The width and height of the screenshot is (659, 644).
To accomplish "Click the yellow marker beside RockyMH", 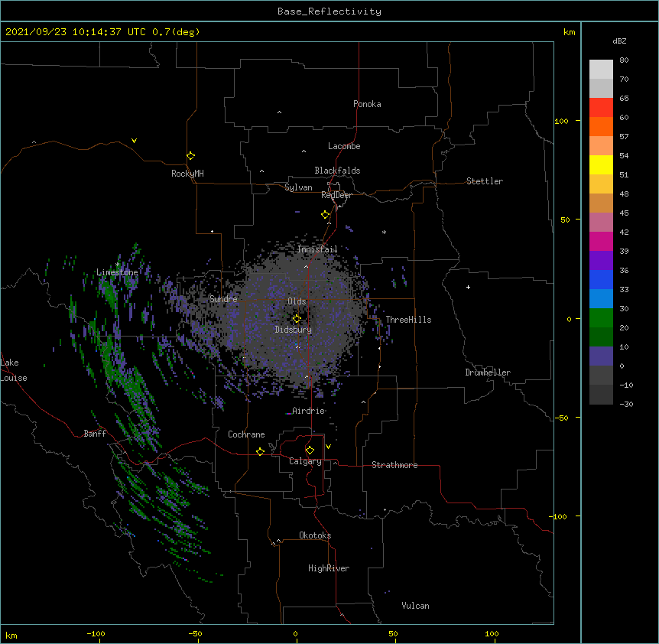I will [190, 155].
